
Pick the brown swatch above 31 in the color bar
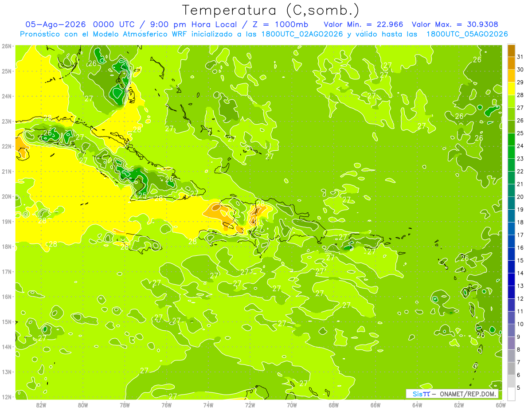tap(511, 51)
